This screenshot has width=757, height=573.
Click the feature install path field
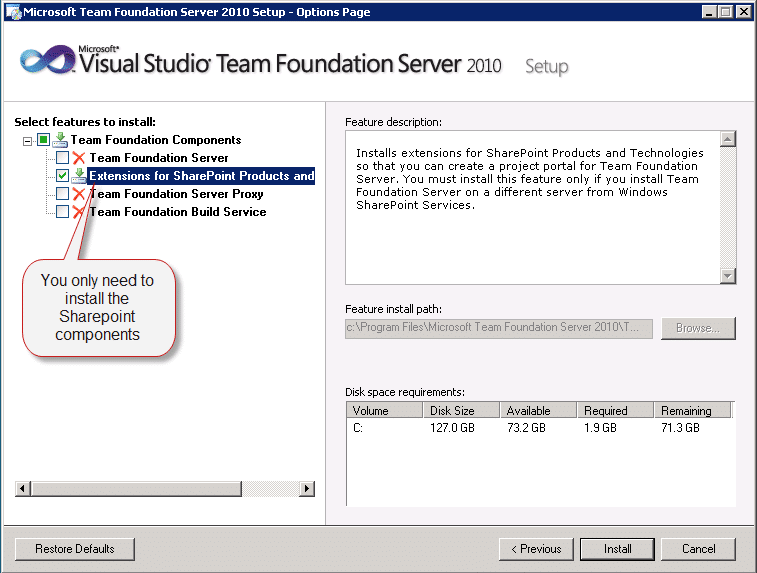point(499,328)
